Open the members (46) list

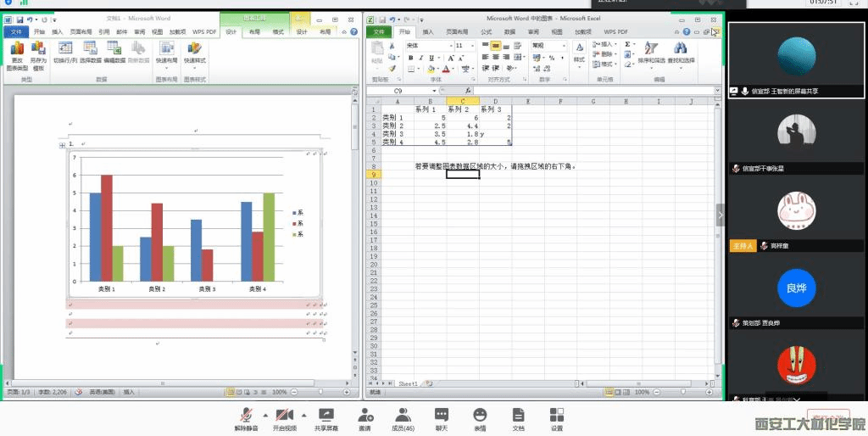coord(403,416)
